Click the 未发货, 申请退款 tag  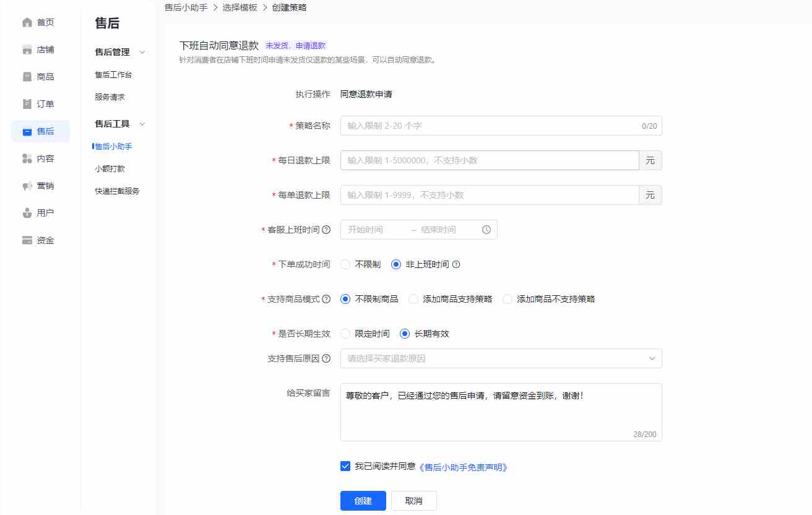tap(295, 46)
